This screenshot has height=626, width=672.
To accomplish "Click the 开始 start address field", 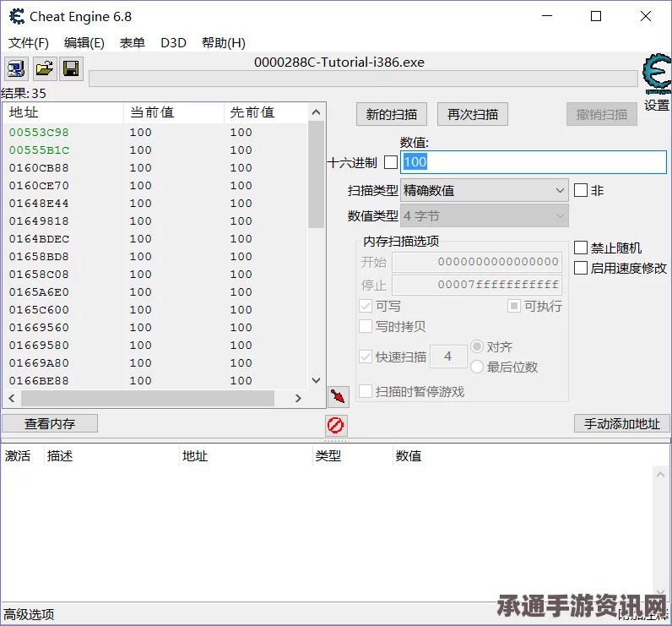I will coord(477,262).
